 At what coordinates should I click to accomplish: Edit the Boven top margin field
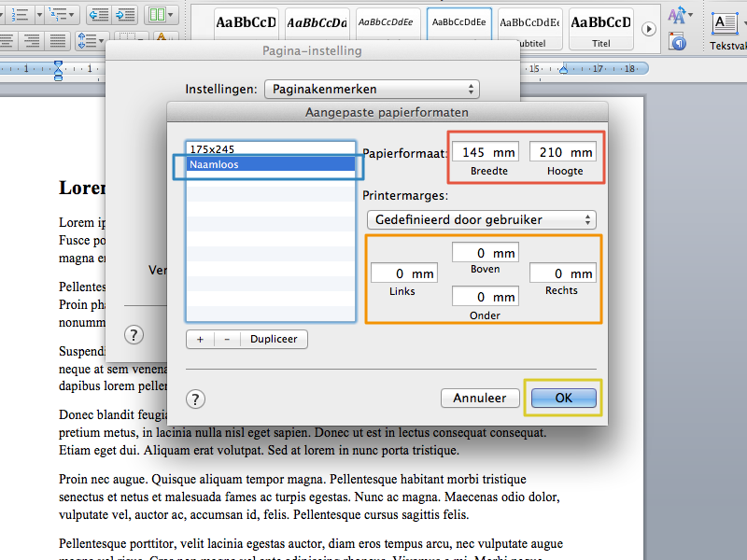[x=486, y=253]
